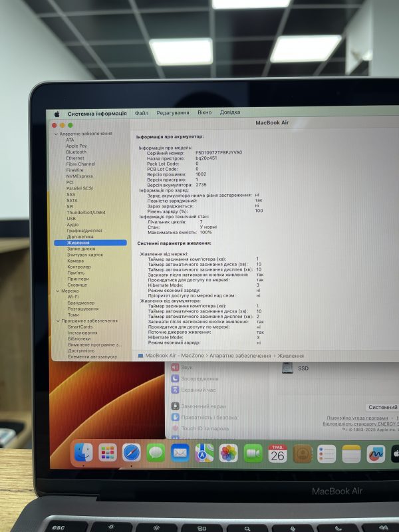The height and width of the screenshot is (532, 399).
Task: Select Пам'ять in sidebar
Action: click(76, 273)
